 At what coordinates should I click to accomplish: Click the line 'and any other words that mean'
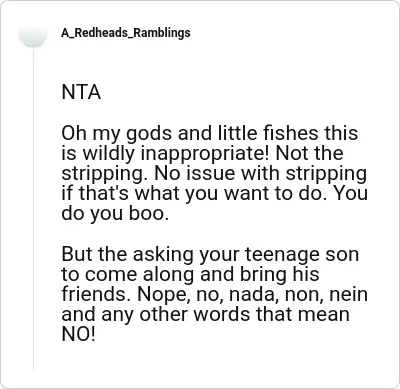click(x=205, y=314)
